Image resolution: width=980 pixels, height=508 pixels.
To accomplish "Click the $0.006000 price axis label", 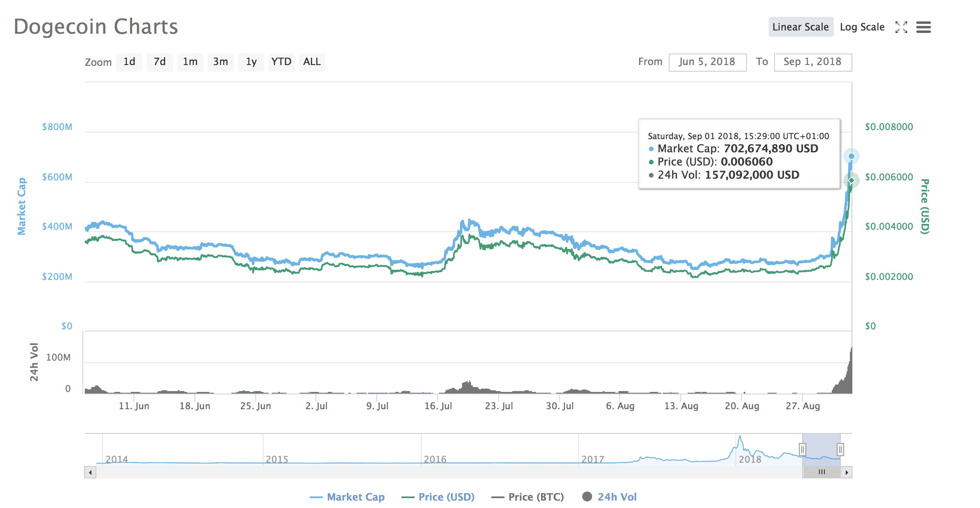I will coord(889,177).
